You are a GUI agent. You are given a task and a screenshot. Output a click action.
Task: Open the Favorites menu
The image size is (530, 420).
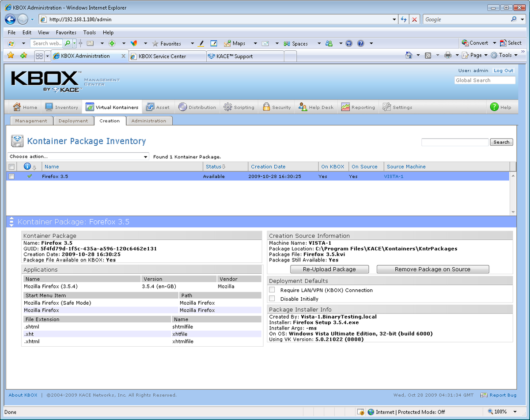tap(66, 32)
